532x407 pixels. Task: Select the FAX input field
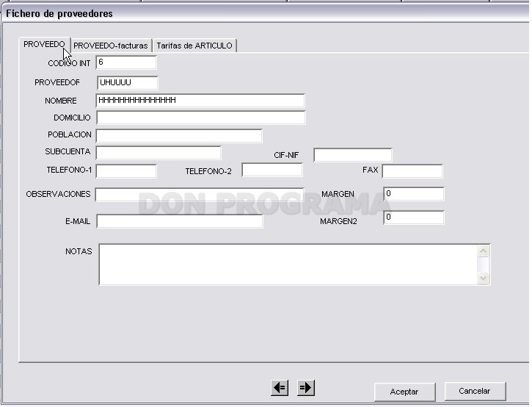pos(412,171)
